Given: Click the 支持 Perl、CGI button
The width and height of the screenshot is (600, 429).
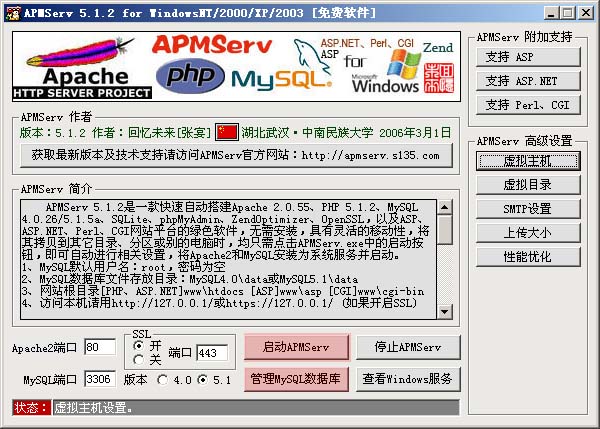Looking at the screenshot, I should (528, 105).
